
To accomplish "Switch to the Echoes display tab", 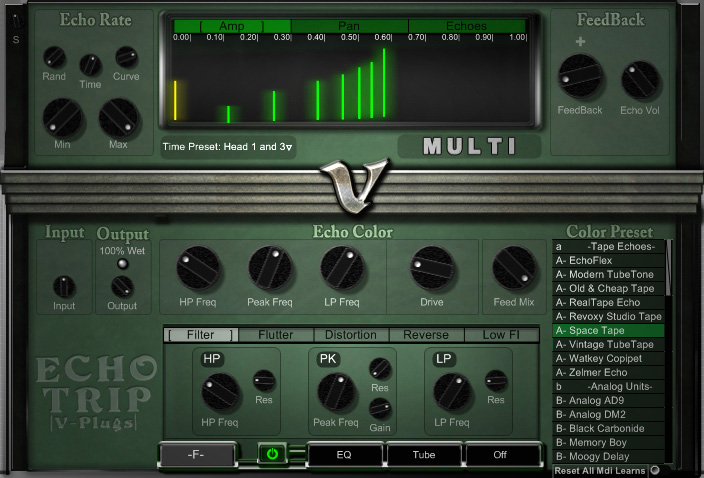I will point(467,26).
